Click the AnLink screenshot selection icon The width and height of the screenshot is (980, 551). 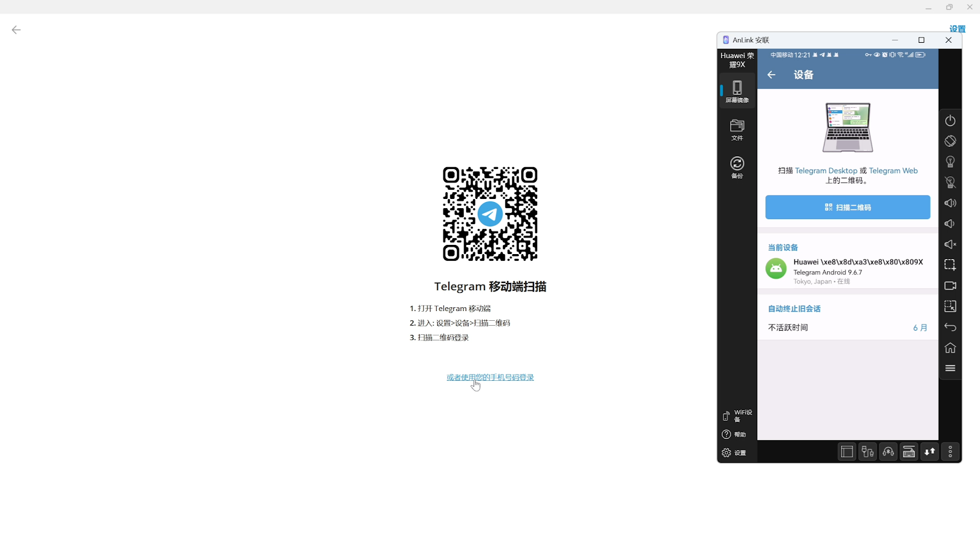pos(950,265)
